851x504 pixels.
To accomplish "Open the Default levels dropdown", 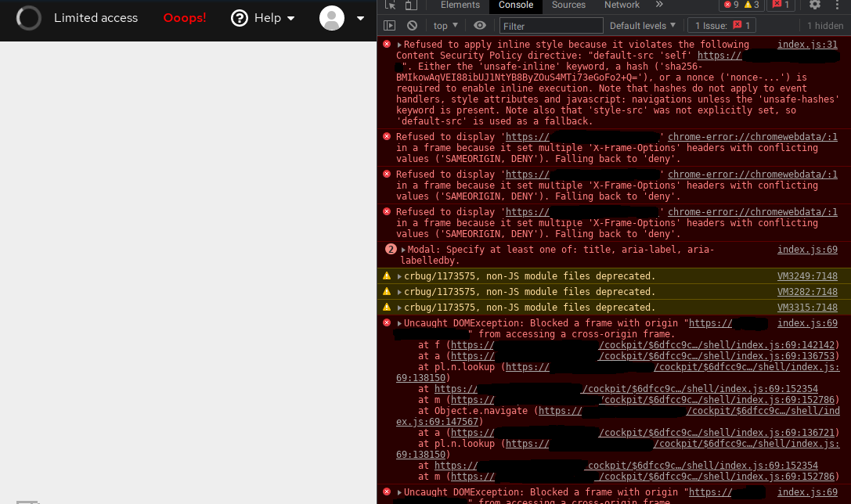I will click(x=642, y=25).
